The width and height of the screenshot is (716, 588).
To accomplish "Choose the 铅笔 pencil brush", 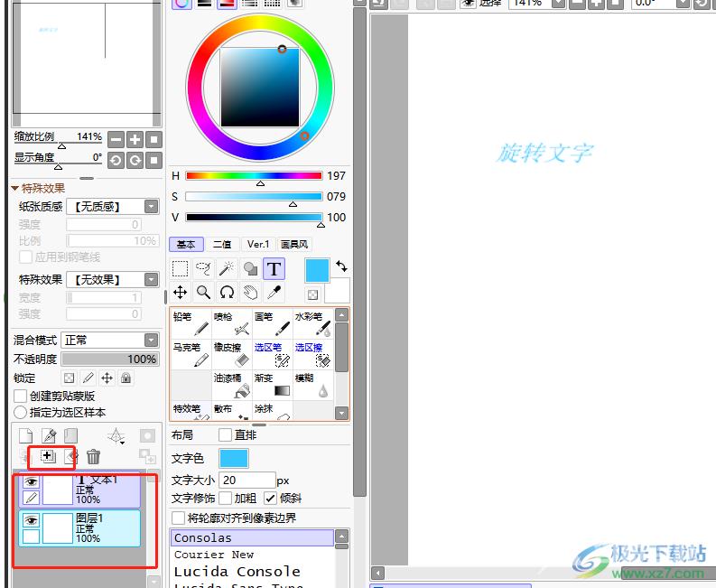I will [191, 323].
